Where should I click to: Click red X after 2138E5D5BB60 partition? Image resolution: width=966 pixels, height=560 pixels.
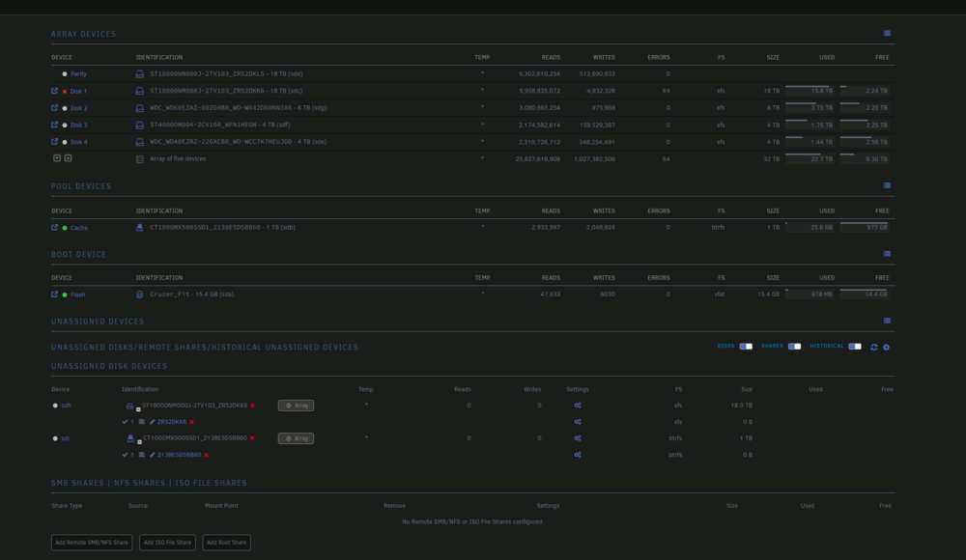(207, 455)
